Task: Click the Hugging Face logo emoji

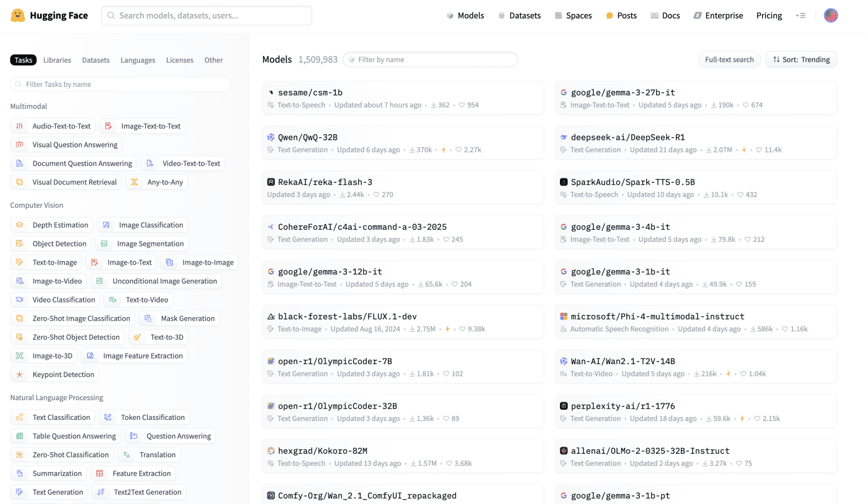Action: [x=18, y=15]
